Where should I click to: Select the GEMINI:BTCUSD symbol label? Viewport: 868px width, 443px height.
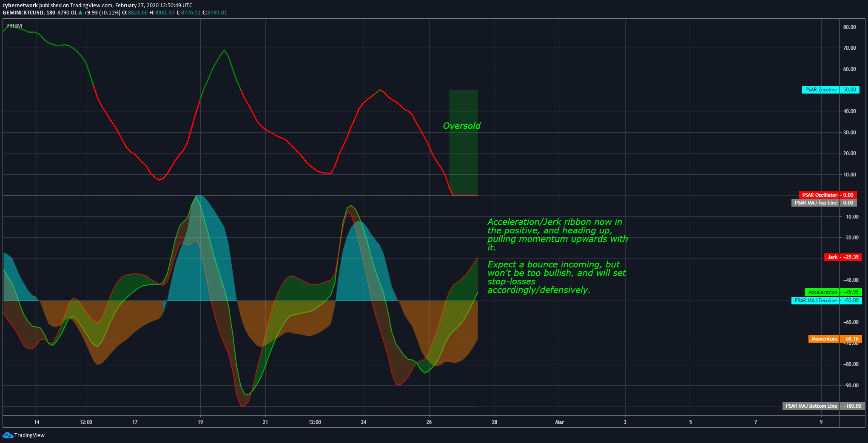click(23, 12)
